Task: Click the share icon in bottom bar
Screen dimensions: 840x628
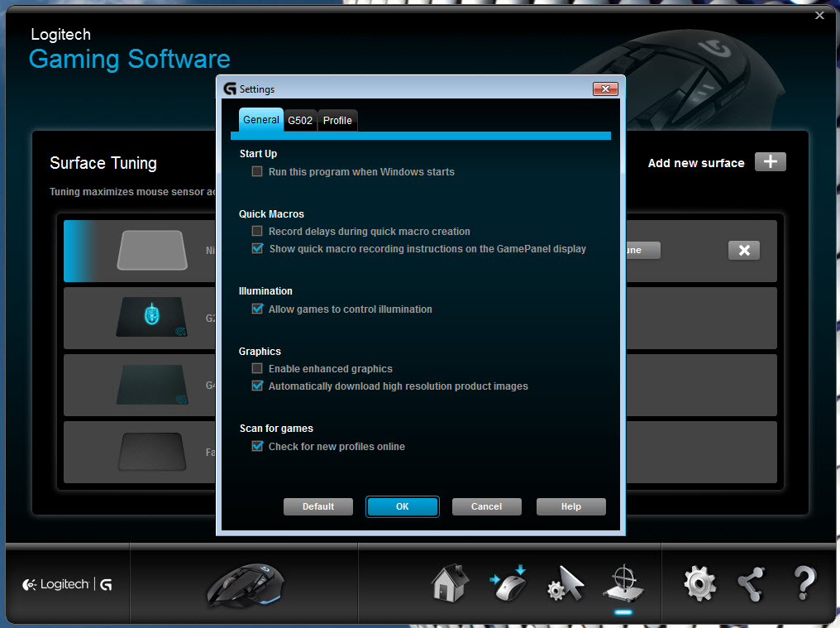Action: 751,584
